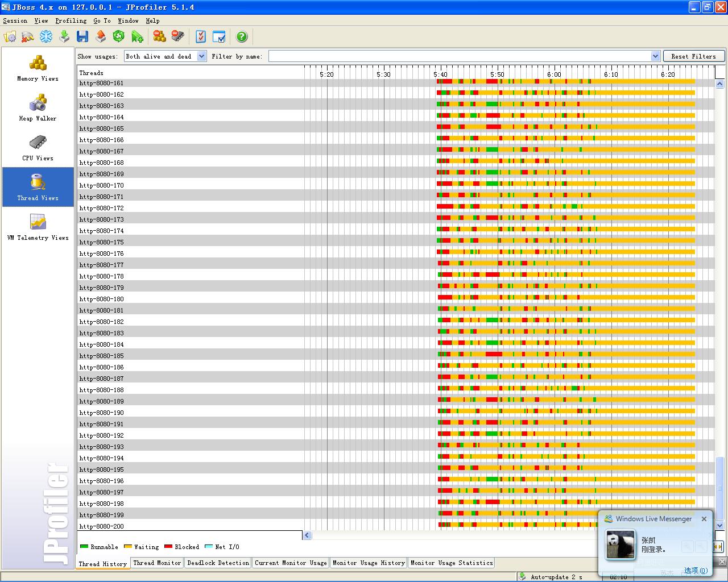
Task: Open the checklist view settings icon
Action: tap(201, 37)
